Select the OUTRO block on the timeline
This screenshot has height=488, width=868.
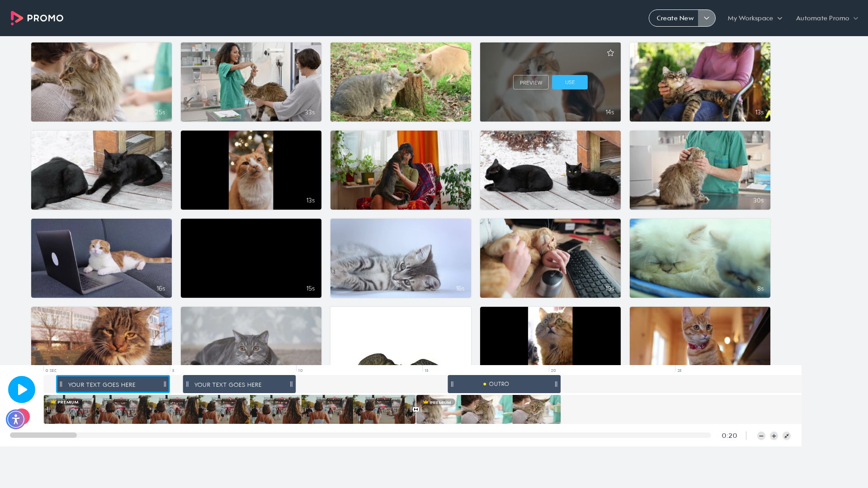[x=504, y=384]
